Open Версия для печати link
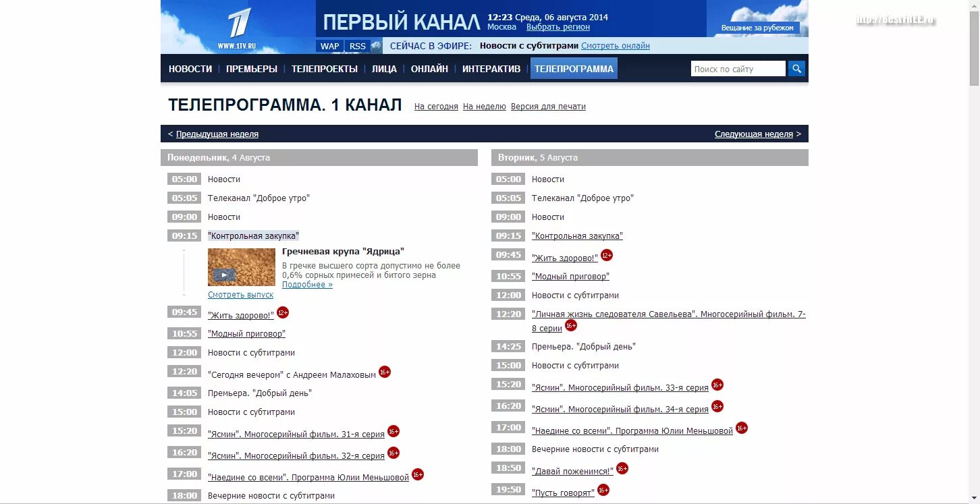This screenshot has width=980, height=504. point(548,107)
